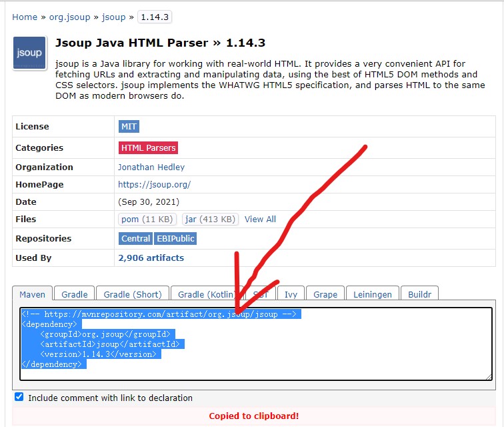504x427 pixels.
Task: Open HTML Parsers category tag
Action: point(148,147)
